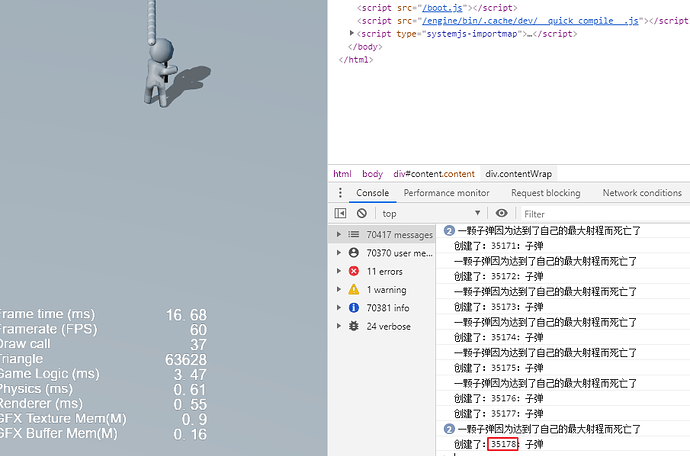Click the Triangle value 63628

(186, 360)
